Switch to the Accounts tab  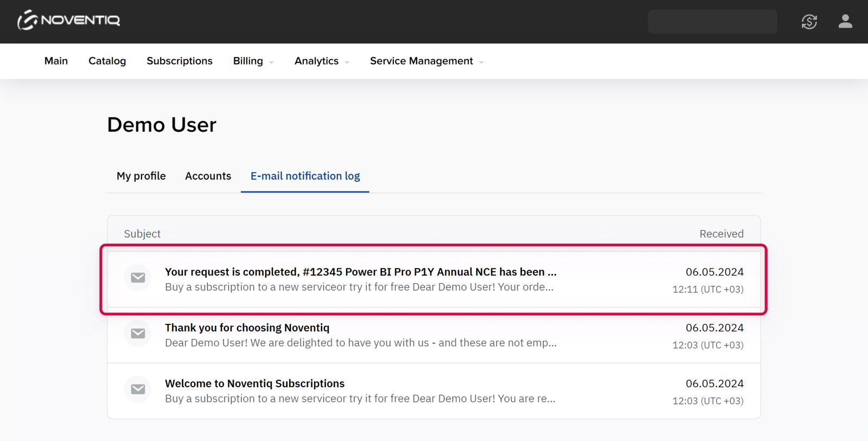(x=208, y=176)
